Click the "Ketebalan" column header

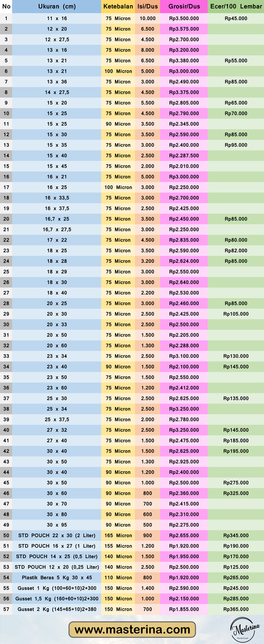point(118,7)
